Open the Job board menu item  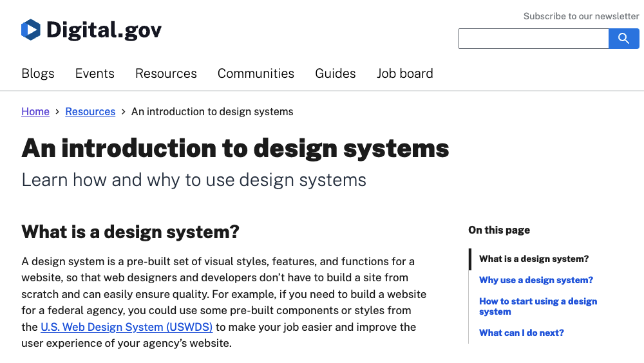(x=404, y=73)
